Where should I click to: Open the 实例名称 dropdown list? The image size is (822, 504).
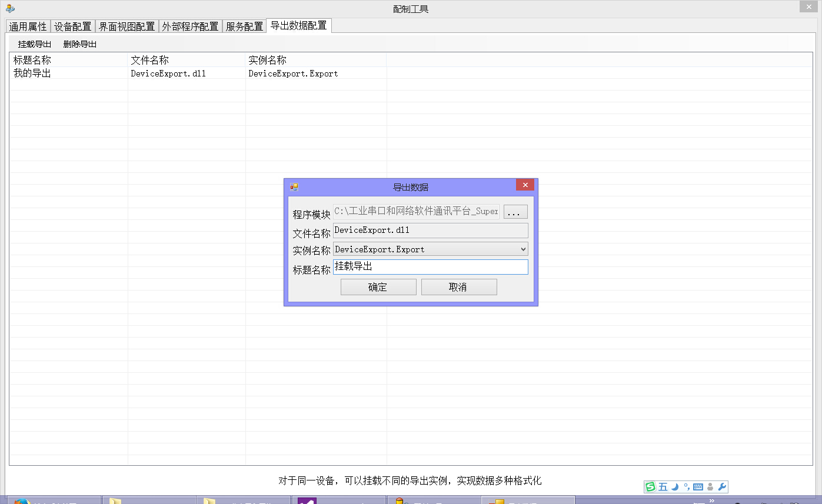pyautogui.click(x=524, y=249)
